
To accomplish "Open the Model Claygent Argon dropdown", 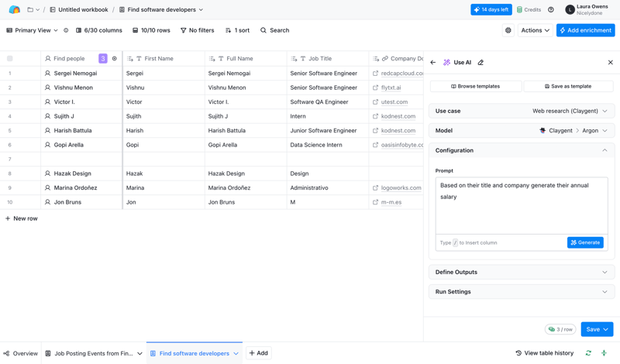I will 522,130.
